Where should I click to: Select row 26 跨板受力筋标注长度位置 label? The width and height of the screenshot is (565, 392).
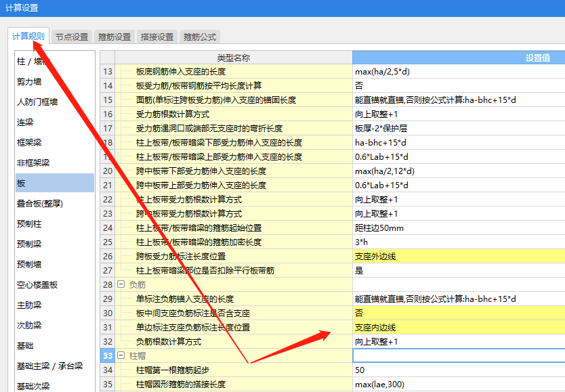click(180, 257)
